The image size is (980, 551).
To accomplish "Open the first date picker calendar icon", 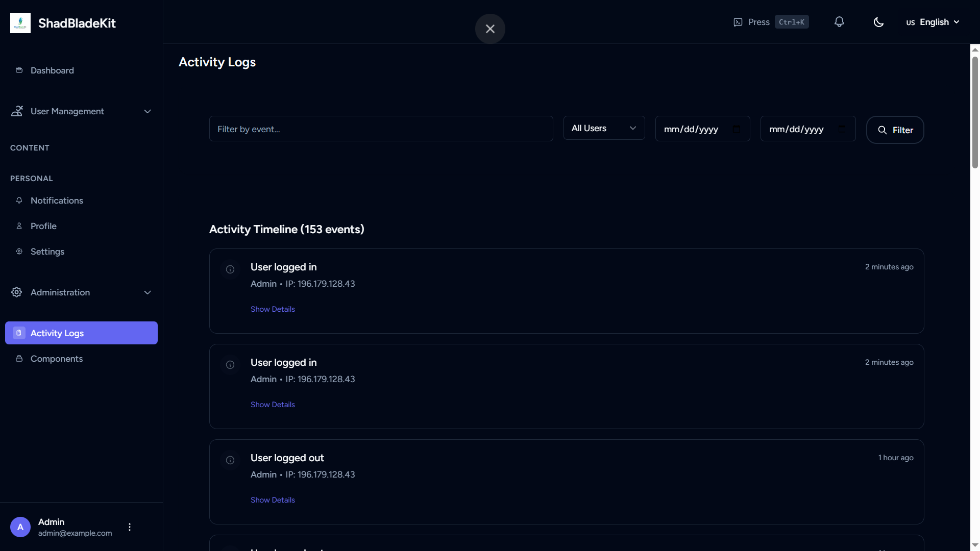I will 736,129.
